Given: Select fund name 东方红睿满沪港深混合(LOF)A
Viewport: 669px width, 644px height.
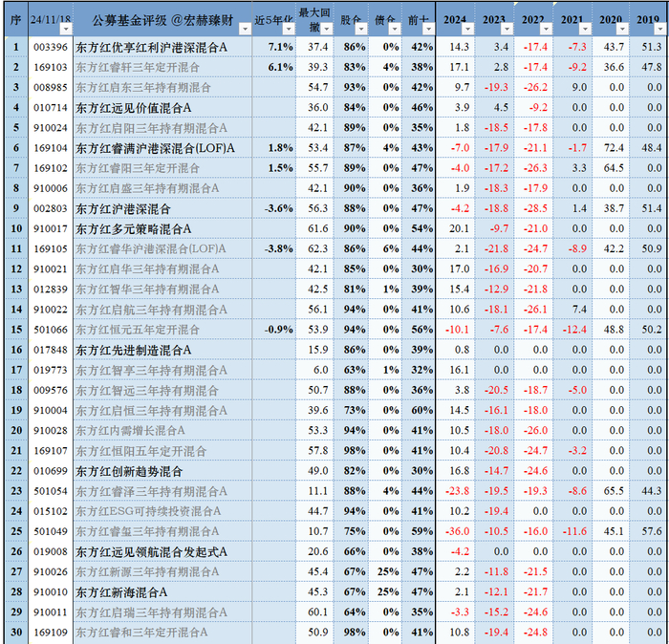Looking at the screenshot, I should click(x=155, y=148).
